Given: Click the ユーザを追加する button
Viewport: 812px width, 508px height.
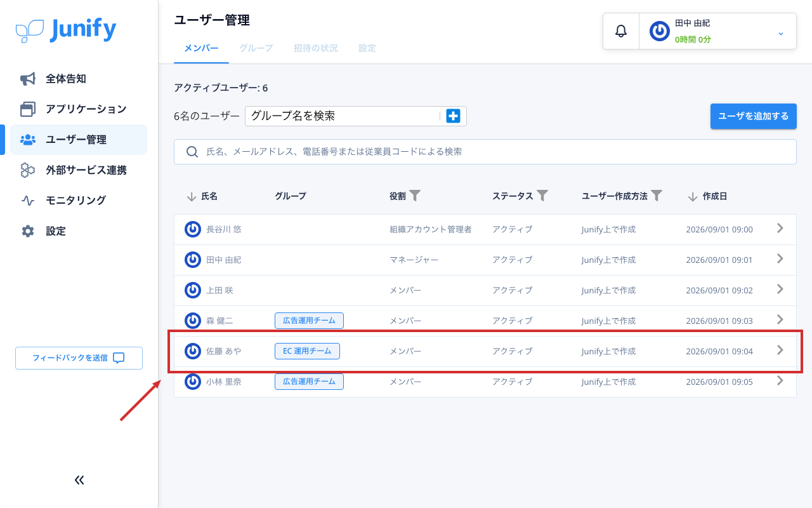Looking at the screenshot, I should click(753, 116).
